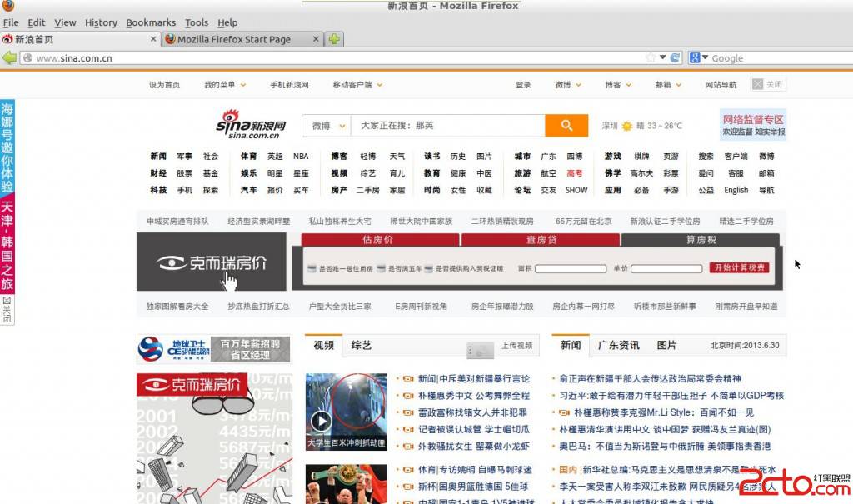Open the Bookmarks menu
This screenshot has height=504, width=853.
pyautogui.click(x=151, y=22)
